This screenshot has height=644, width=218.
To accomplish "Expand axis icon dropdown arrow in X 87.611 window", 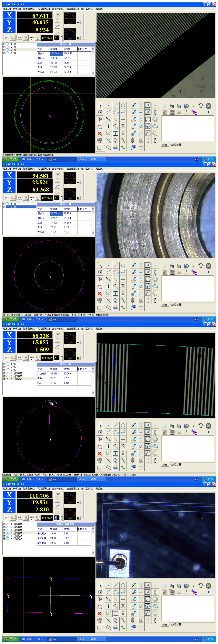I will point(104,148).
